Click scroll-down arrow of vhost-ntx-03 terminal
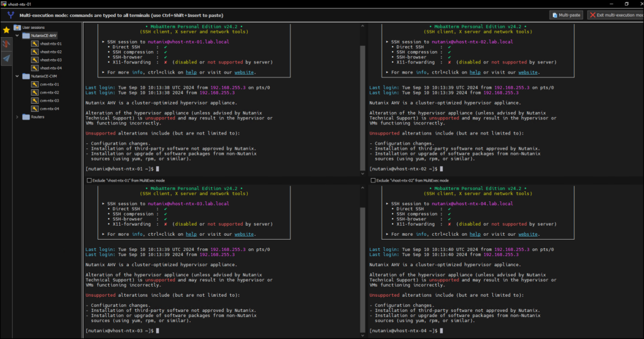 coord(362,336)
